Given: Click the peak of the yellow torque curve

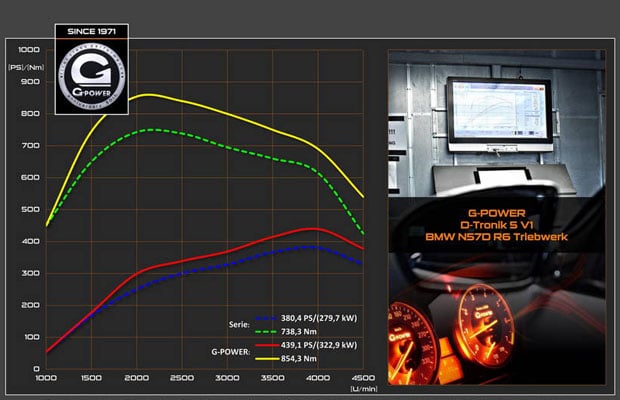Looking at the screenshot, I should tap(148, 95).
